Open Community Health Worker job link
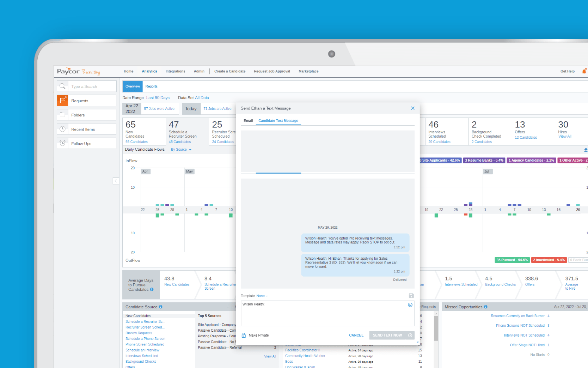Image resolution: width=588 pixels, height=368 pixels. 305,356
